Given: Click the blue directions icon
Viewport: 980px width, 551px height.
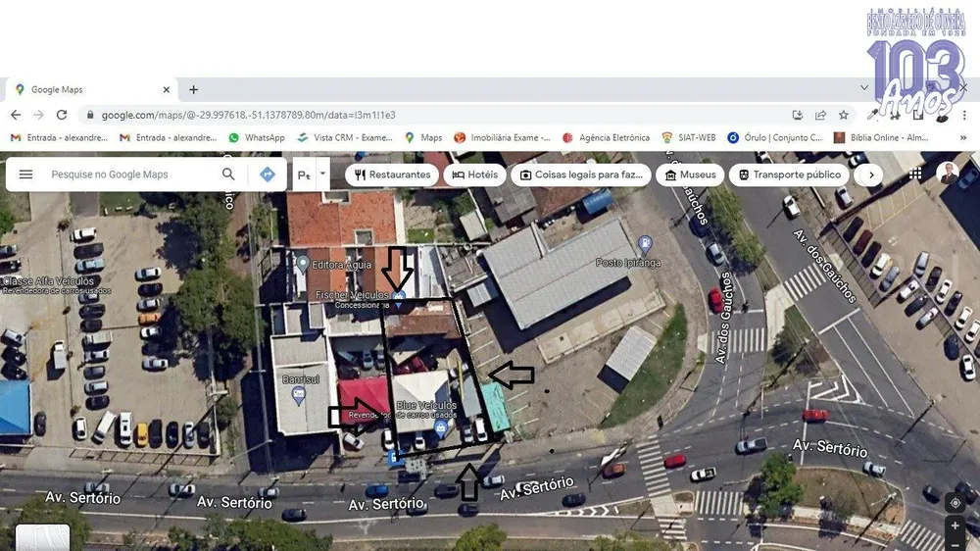Looking at the screenshot, I should tap(268, 175).
